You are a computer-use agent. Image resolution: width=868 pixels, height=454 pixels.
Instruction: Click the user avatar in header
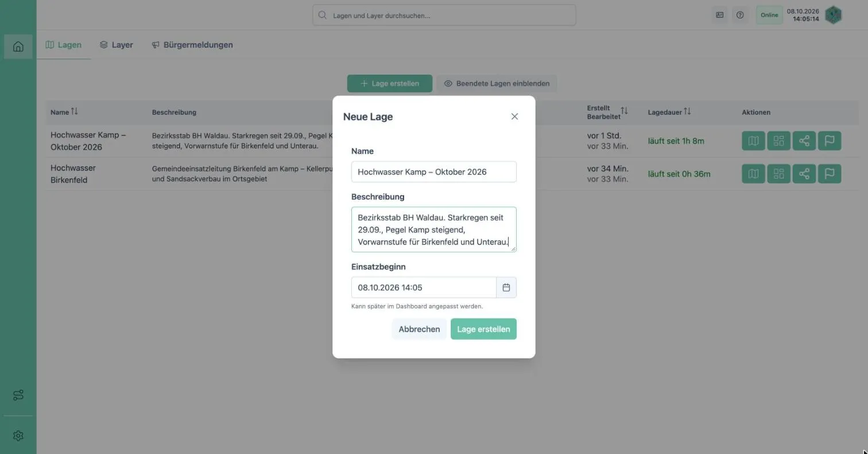pyautogui.click(x=833, y=15)
